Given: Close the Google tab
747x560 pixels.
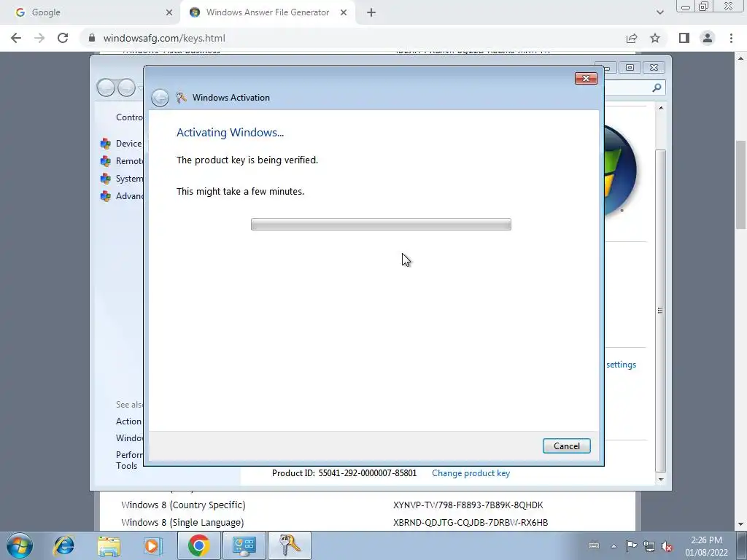Looking at the screenshot, I should tap(169, 12).
